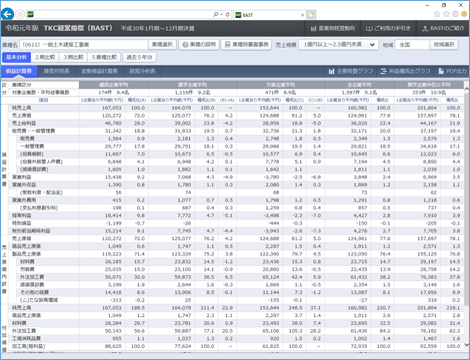This screenshot has height=360, width=470.
Task: Click the 201,864 cell in 純売上高 top row
Action: [427, 108]
